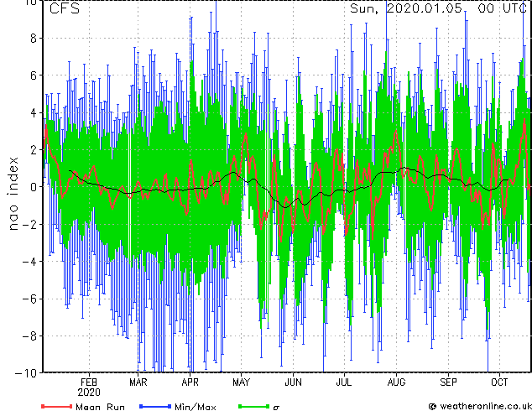Click the blue Min/Max legend swatch
532x411 pixels.
tap(155, 406)
